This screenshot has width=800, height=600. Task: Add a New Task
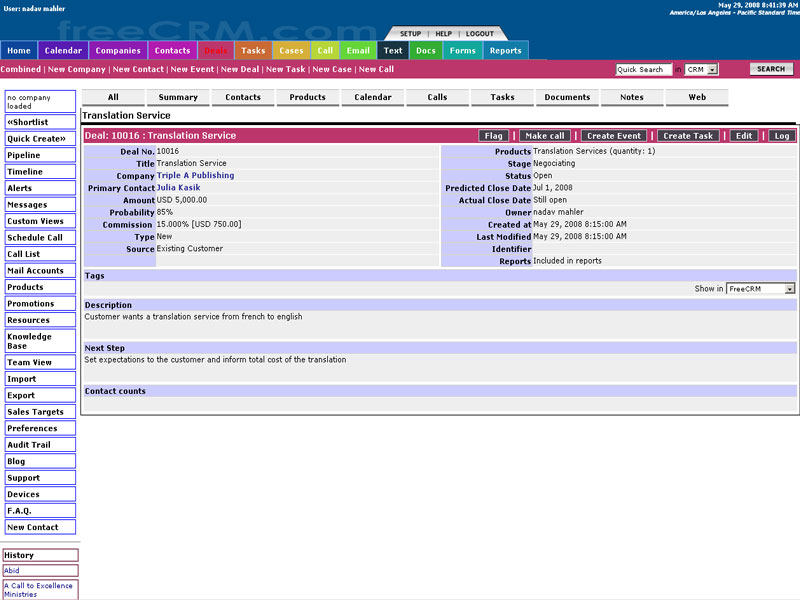286,69
